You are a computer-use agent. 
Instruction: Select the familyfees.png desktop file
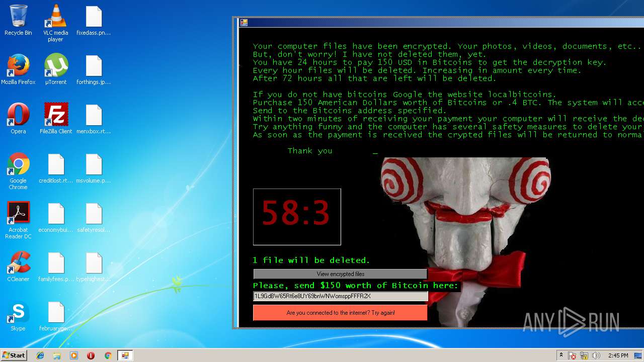pos(55,266)
